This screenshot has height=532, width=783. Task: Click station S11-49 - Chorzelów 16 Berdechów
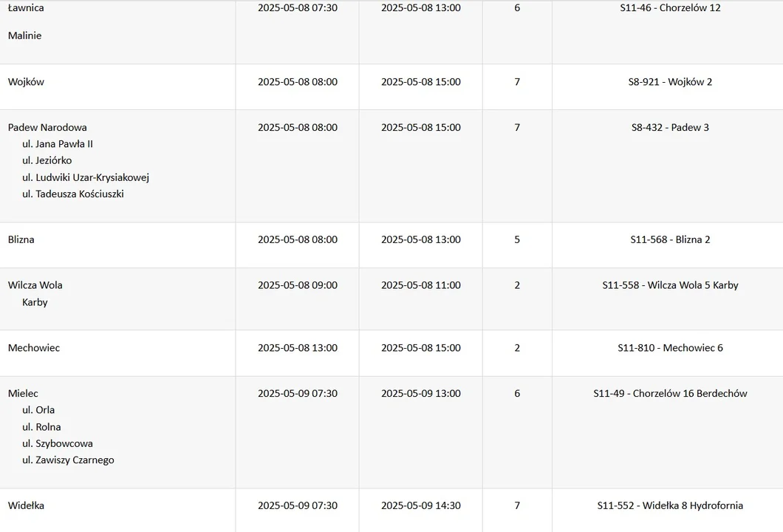pyautogui.click(x=670, y=393)
